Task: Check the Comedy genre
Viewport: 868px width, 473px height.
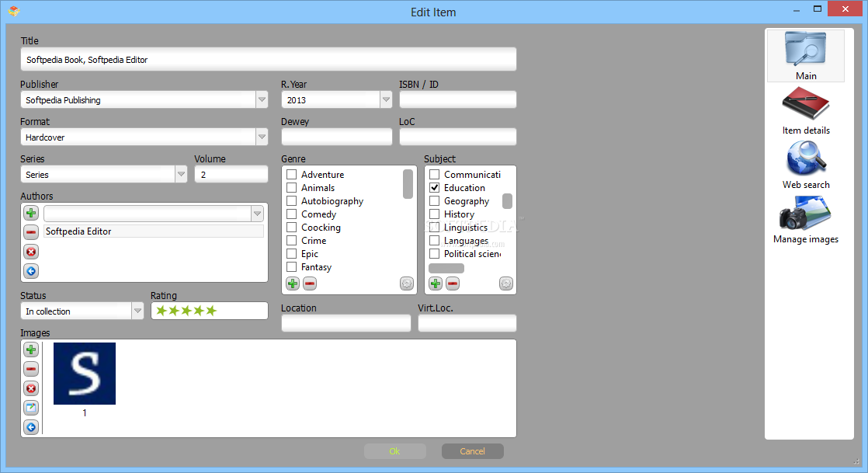Action: coord(292,214)
